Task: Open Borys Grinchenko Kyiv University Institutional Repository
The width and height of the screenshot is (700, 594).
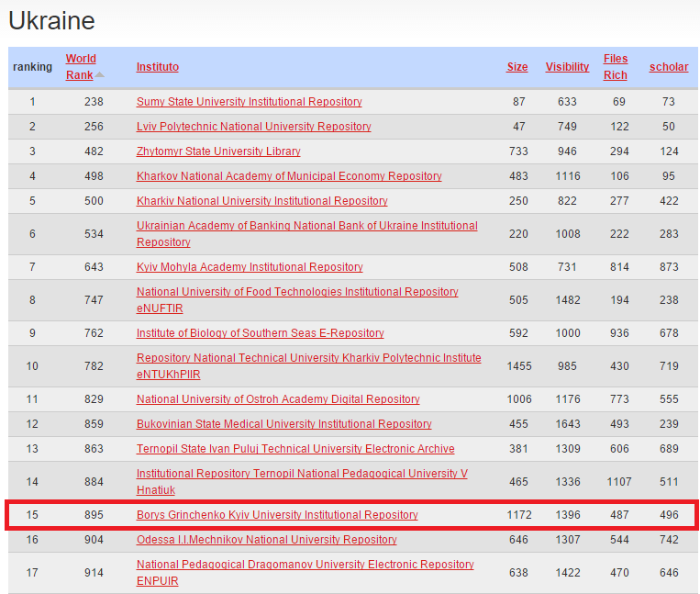Action: [x=277, y=515]
